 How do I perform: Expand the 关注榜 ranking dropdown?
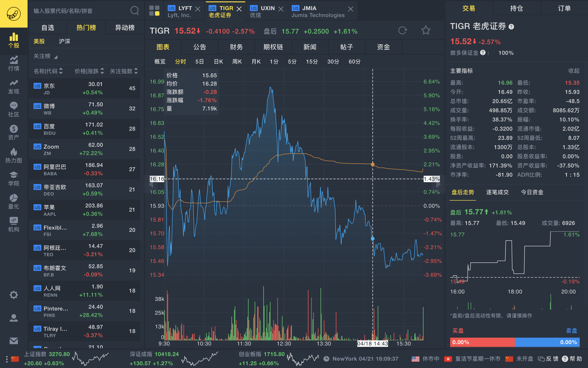tap(45, 56)
